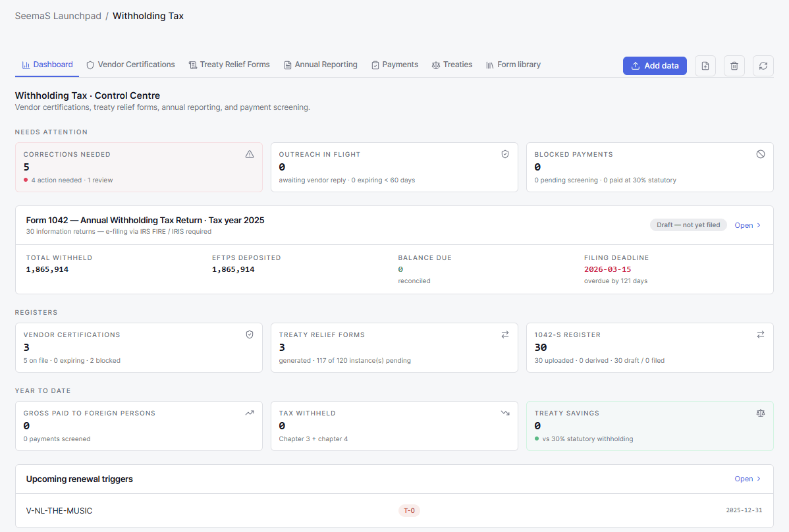The width and height of the screenshot is (789, 532).
Task: Open the Corrections Needed card
Action: pos(139,167)
